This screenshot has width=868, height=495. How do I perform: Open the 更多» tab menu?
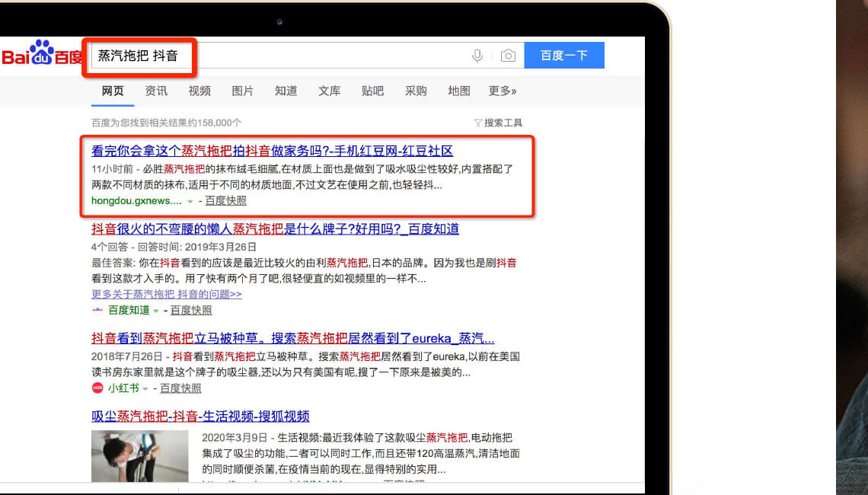pyautogui.click(x=503, y=91)
